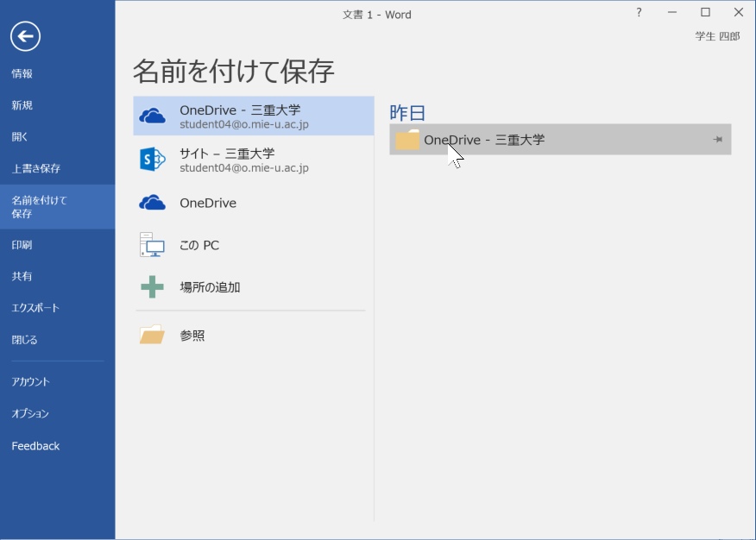The image size is (756, 540).
Task: Select Feedback in the sidebar
Action: [35, 446]
